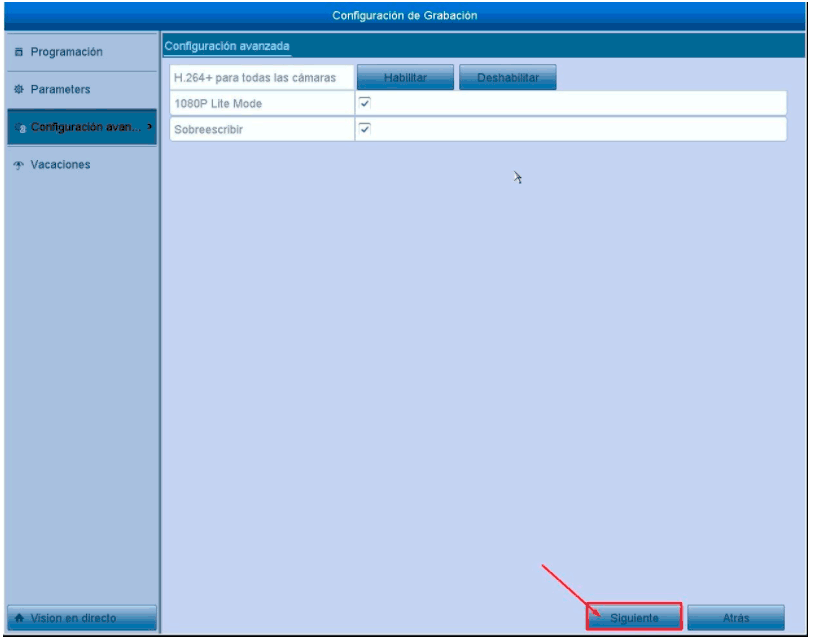Click the Sobreescribir row label

208,130
